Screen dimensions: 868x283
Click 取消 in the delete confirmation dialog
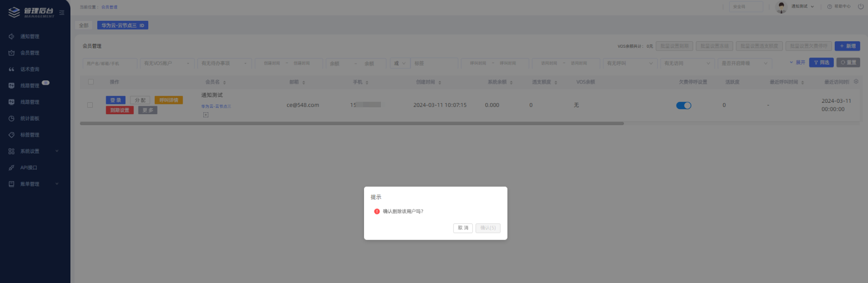coord(463,228)
